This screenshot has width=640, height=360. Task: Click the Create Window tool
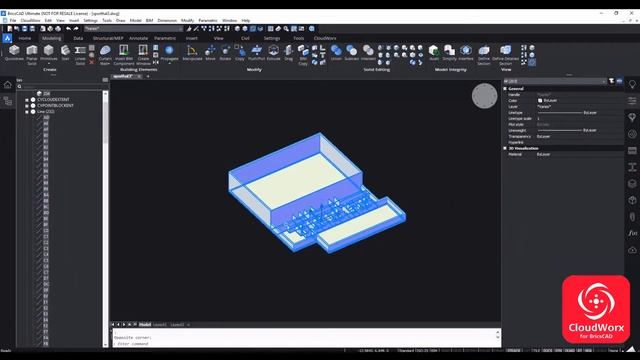(x=143, y=55)
